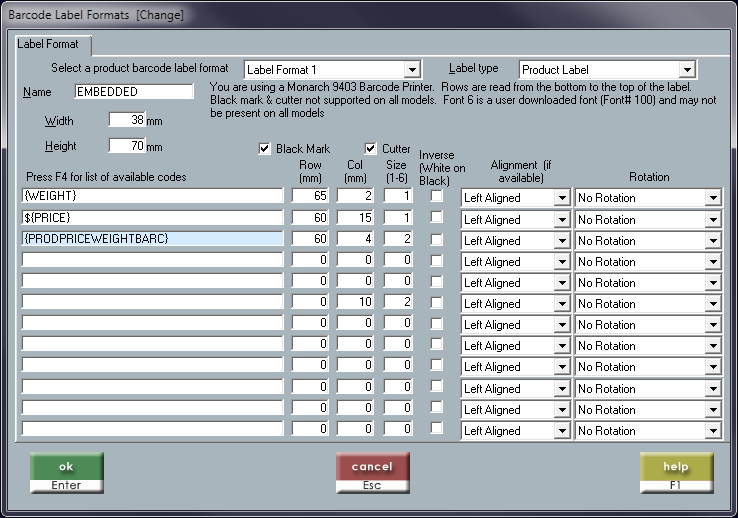Click the Row field of {WEIGHT} line

coord(310,196)
